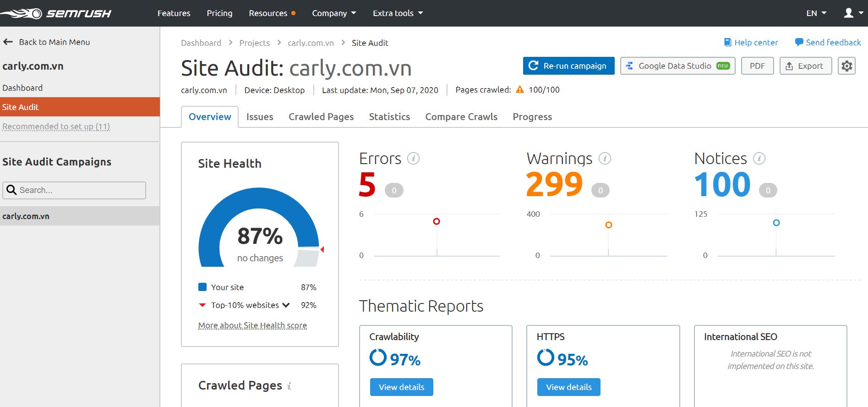868x407 pixels.
Task: Click the Google Data Studio button
Action: click(677, 66)
